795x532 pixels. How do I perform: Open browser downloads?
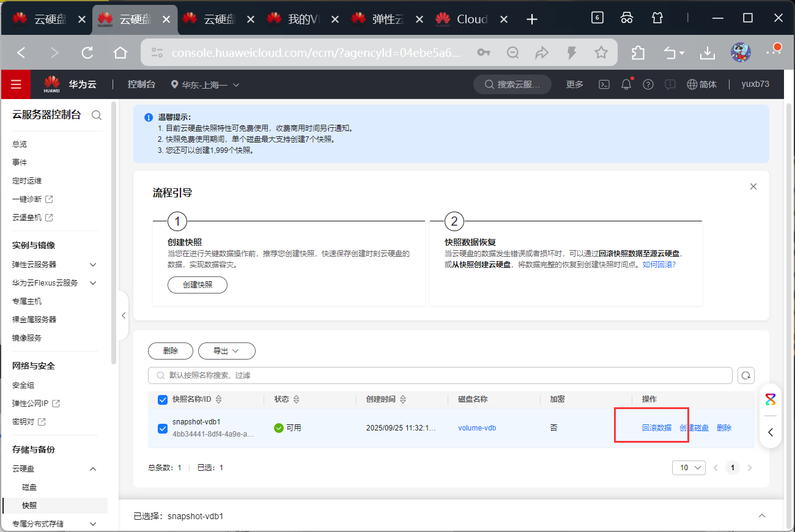708,53
